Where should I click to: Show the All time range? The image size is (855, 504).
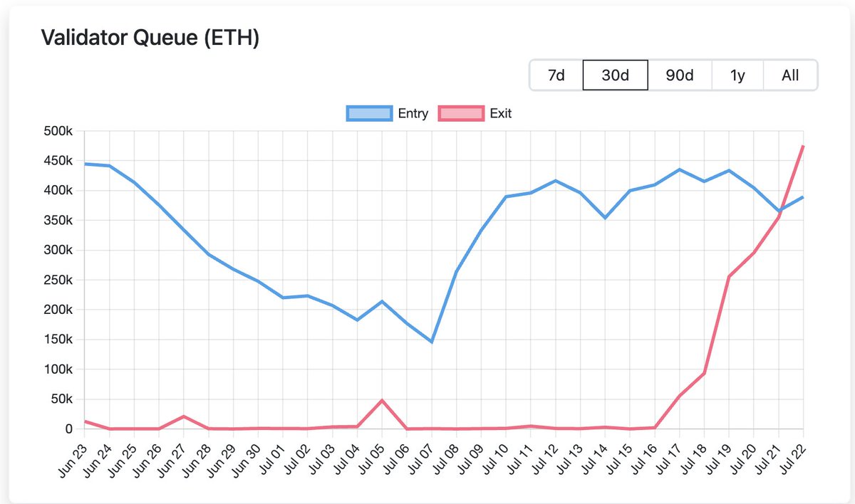[790, 75]
